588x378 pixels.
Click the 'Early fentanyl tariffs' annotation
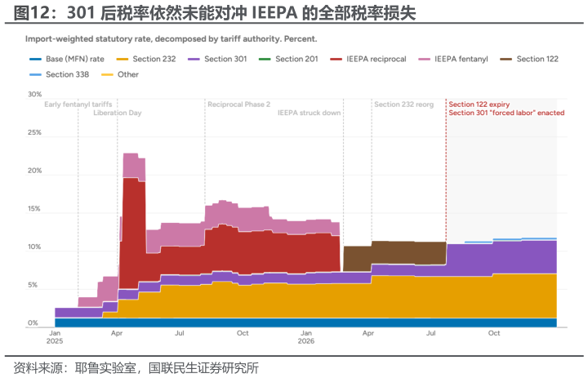78,105
